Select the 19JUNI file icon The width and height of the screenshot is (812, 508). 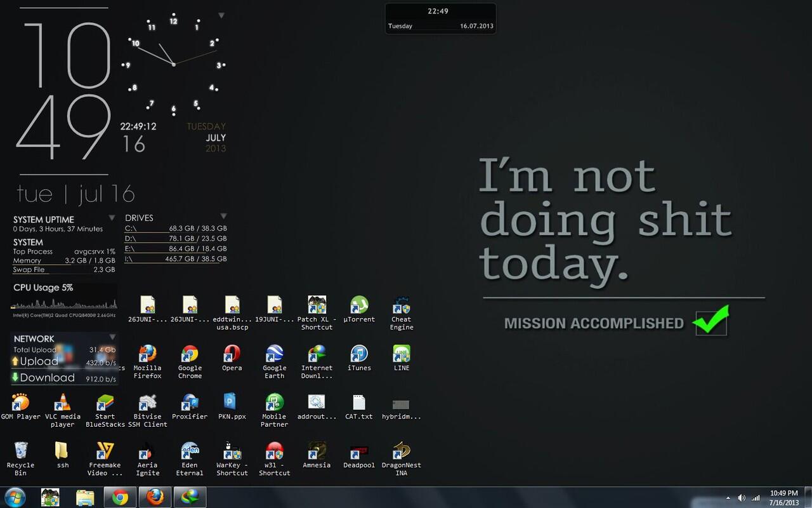tap(274, 309)
